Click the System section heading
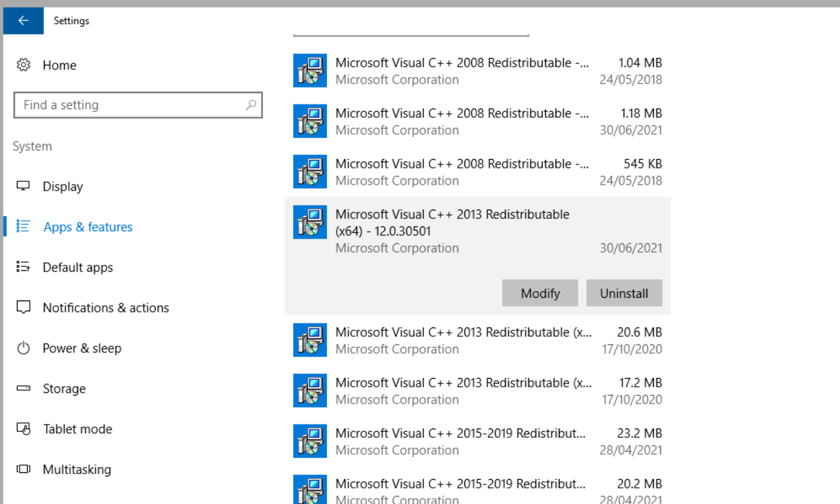 [x=32, y=146]
